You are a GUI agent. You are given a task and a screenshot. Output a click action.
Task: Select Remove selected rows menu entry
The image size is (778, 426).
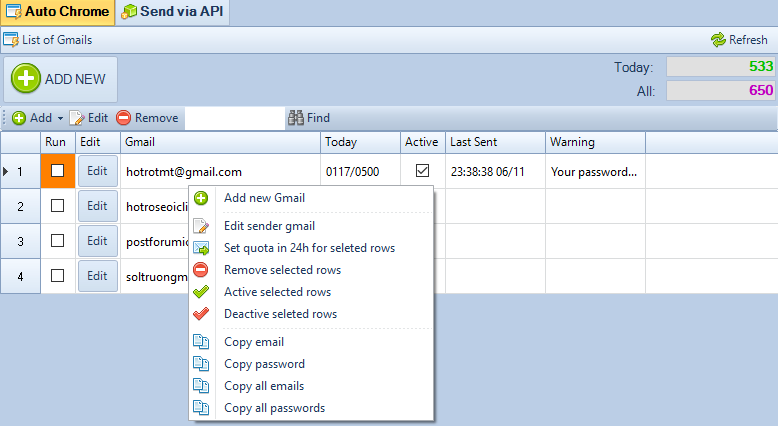[x=312, y=270]
